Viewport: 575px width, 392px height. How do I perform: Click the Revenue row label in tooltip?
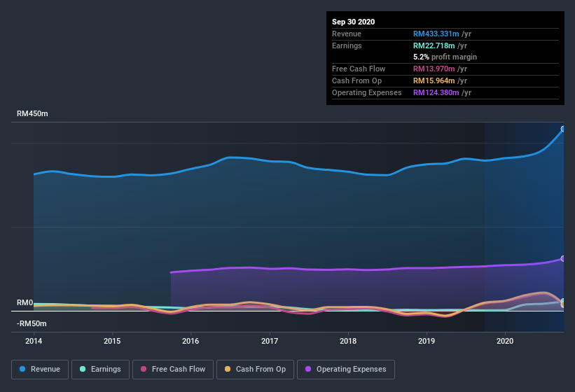tap(347, 34)
